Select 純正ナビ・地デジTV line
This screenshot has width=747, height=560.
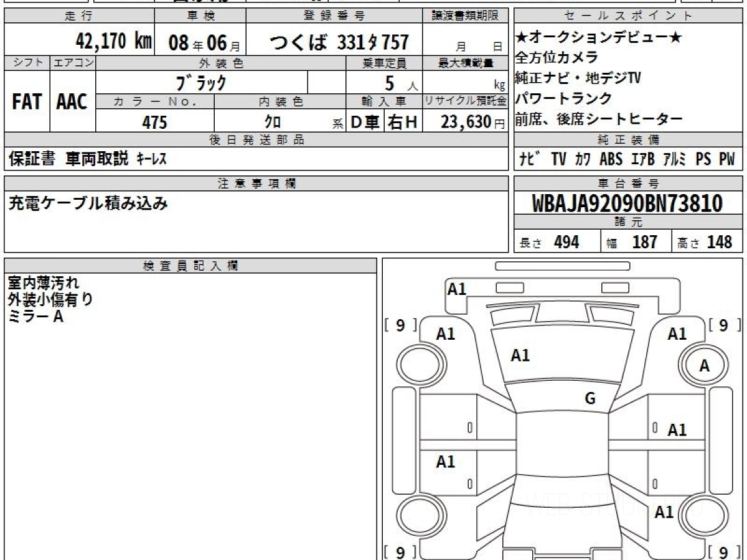[x=578, y=78]
